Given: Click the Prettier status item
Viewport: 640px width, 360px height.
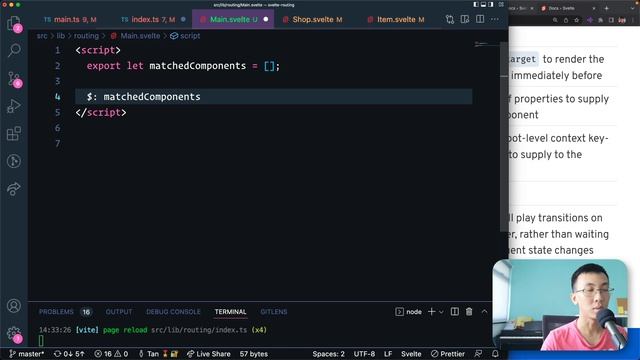Looking at the screenshot, I should (448, 354).
